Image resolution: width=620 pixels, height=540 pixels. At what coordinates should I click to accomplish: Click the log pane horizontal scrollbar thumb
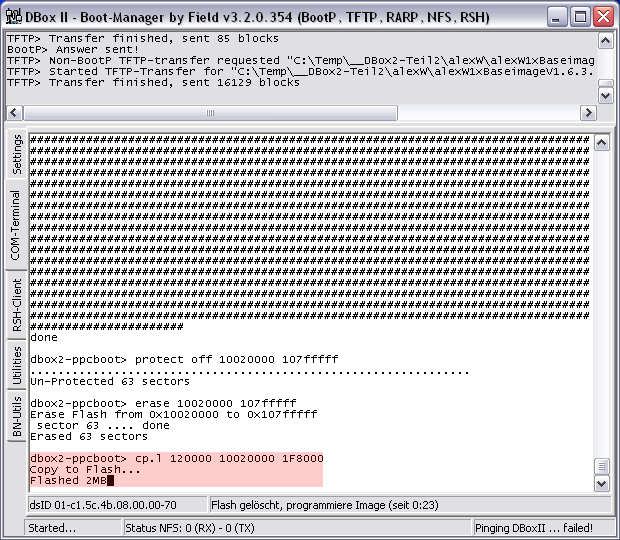coord(210,113)
